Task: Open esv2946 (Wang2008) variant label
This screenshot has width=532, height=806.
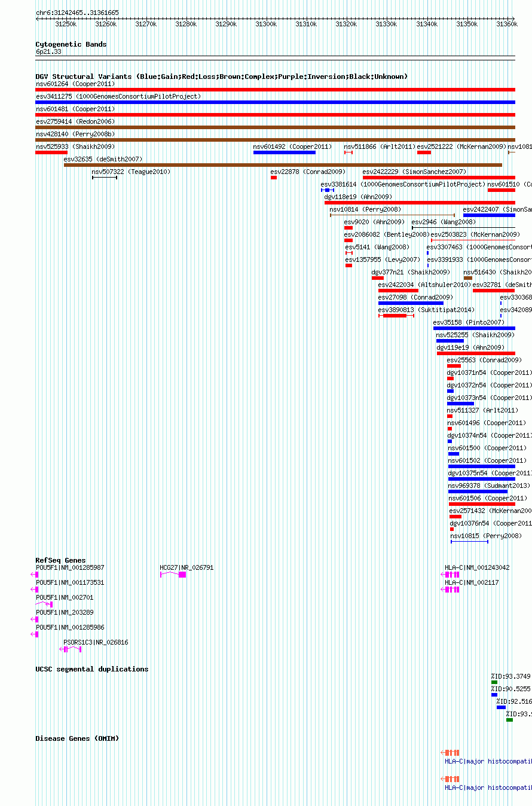Action: [x=444, y=222]
